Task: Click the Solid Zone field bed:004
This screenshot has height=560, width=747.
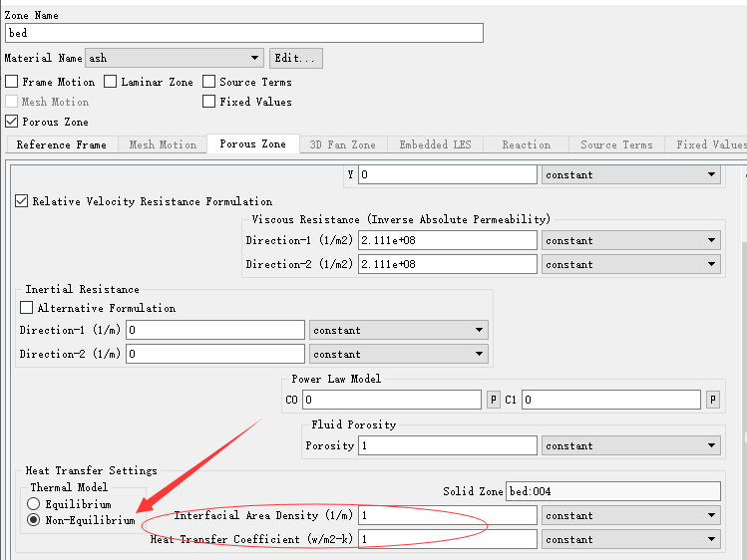Action: 613,491
